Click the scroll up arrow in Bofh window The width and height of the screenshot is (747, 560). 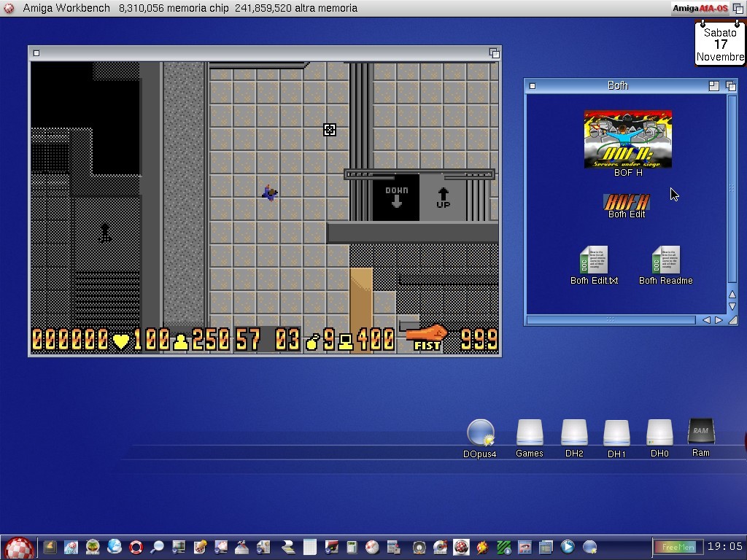point(732,295)
